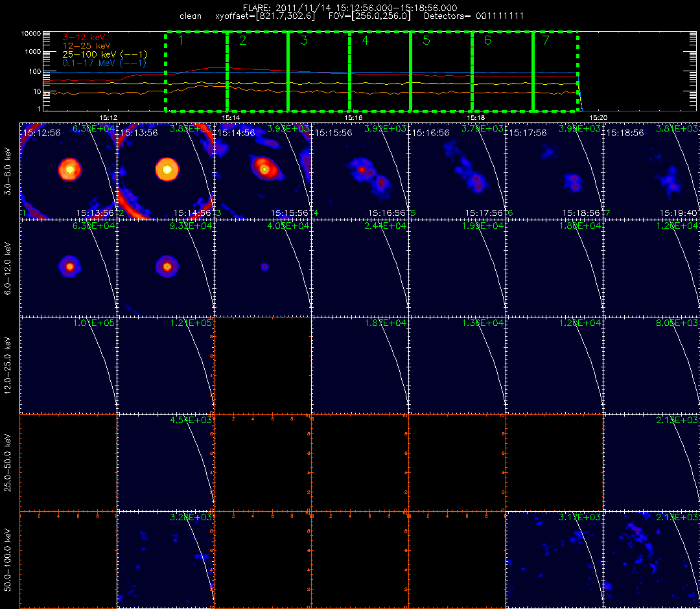Viewport: 700px width, 609px height.
Task: Select interval 2 in the light curve
Action: click(257, 71)
